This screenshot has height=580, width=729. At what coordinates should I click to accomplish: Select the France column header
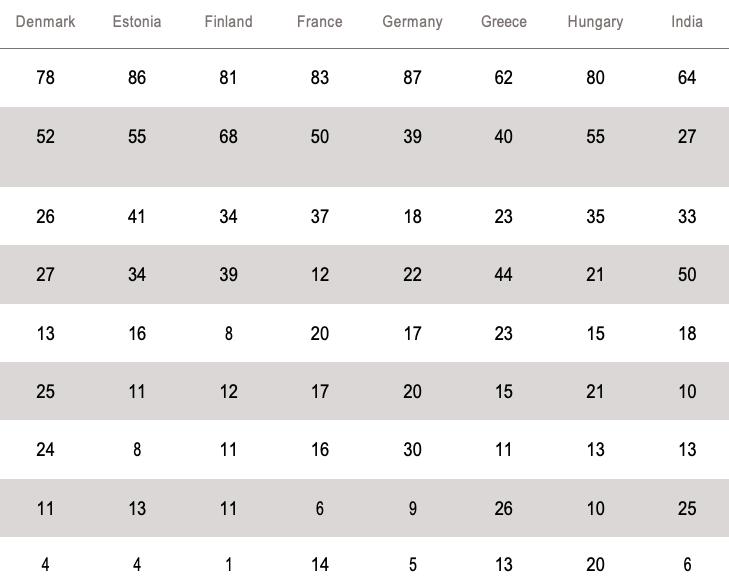(x=320, y=22)
